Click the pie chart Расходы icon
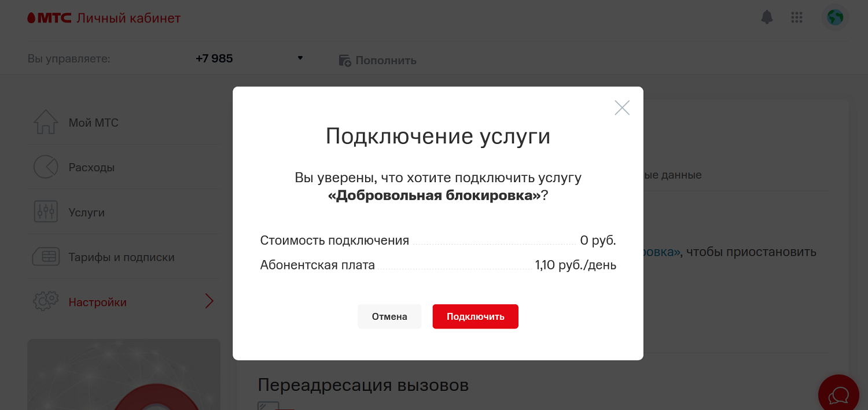The width and height of the screenshot is (868, 410). [46, 167]
